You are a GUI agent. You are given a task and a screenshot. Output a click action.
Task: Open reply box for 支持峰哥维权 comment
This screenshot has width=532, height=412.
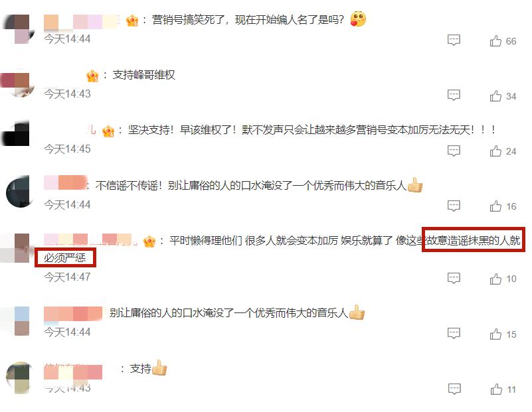click(454, 96)
